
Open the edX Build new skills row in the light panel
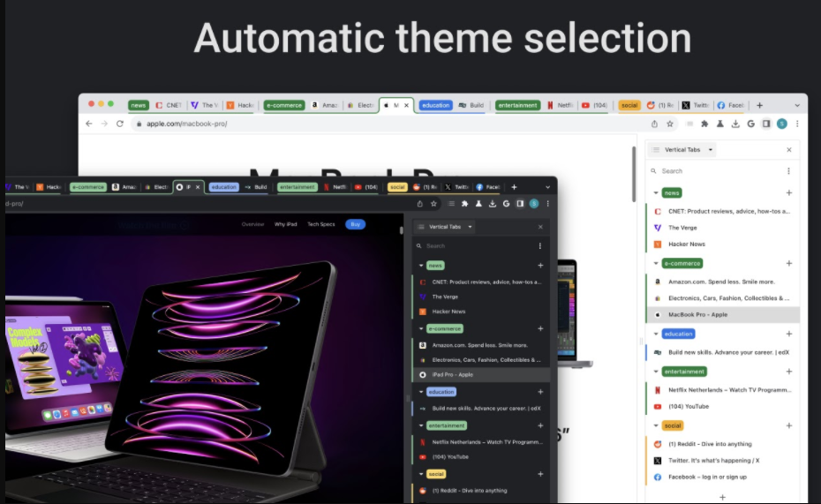pos(723,352)
